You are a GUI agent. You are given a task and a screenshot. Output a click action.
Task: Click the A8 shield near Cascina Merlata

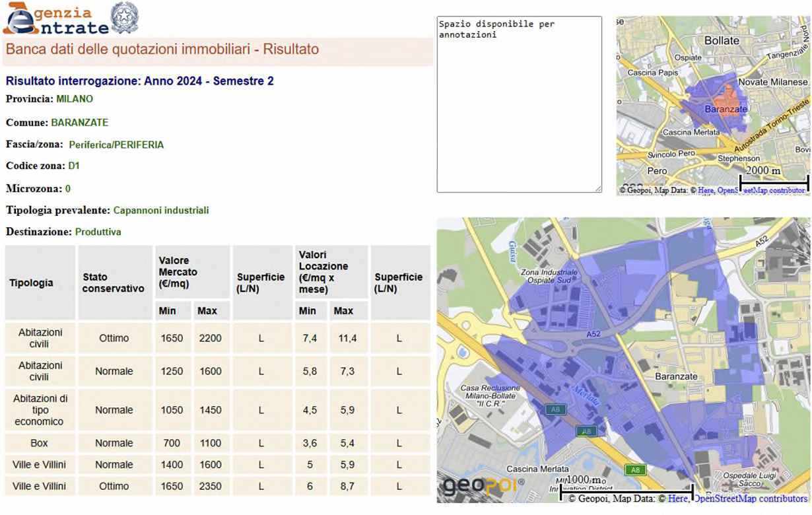tap(634, 470)
